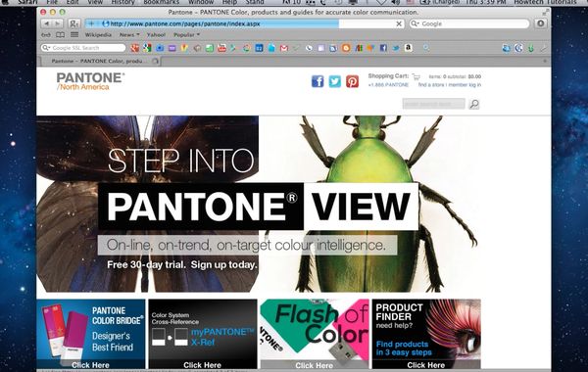Expand the News bookmarks dropdown

click(x=129, y=35)
